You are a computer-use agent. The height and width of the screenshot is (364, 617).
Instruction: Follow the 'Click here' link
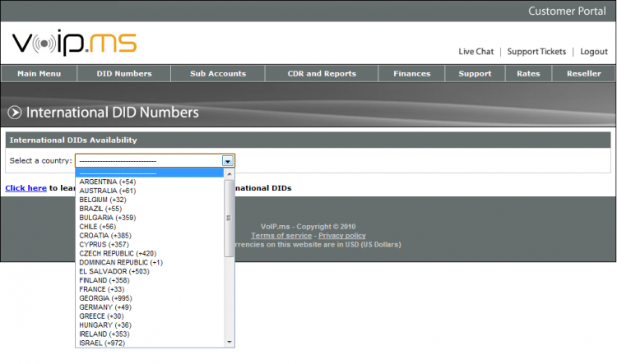(26, 188)
